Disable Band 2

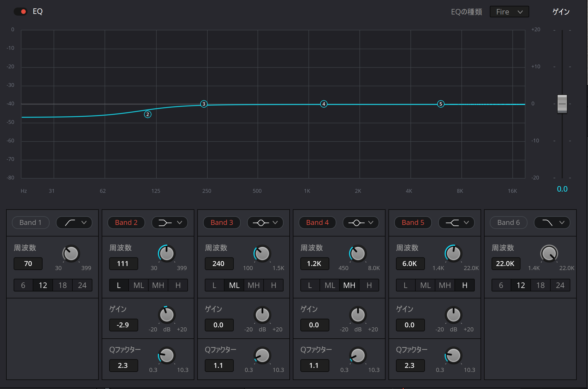point(126,223)
